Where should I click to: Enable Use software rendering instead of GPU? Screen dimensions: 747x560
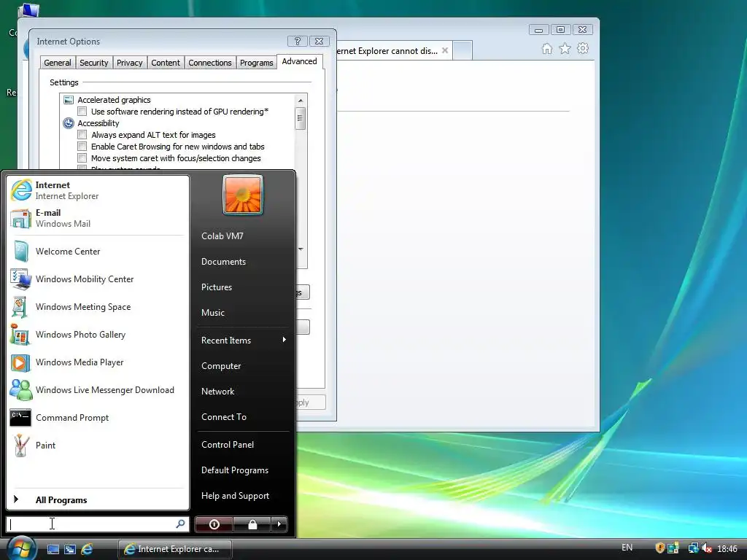[82, 112]
